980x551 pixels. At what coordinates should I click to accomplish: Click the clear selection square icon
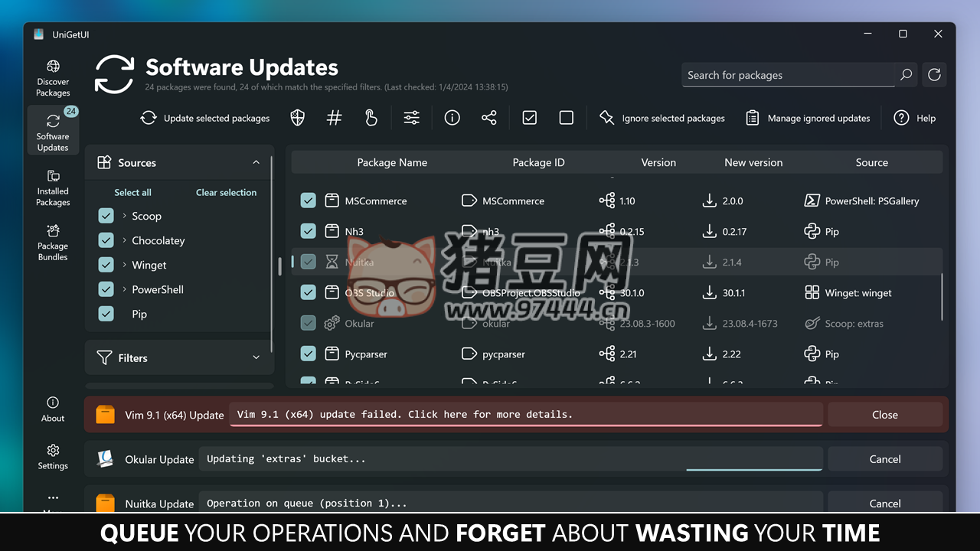click(x=567, y=118)
